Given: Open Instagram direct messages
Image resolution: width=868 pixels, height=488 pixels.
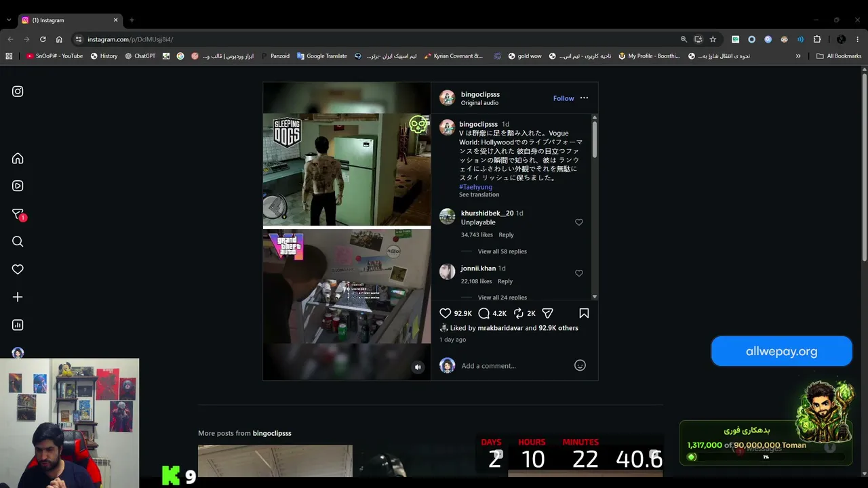Looking at the screenshot, I should tap(18, 214).
